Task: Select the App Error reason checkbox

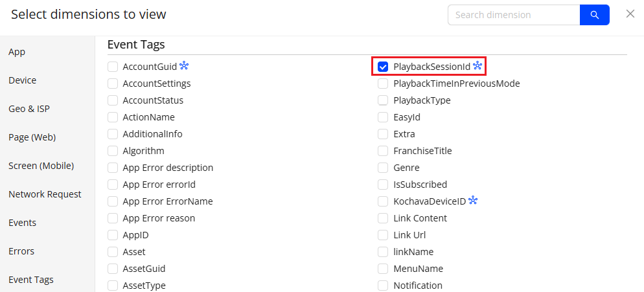Action: [x=113, y=218]
